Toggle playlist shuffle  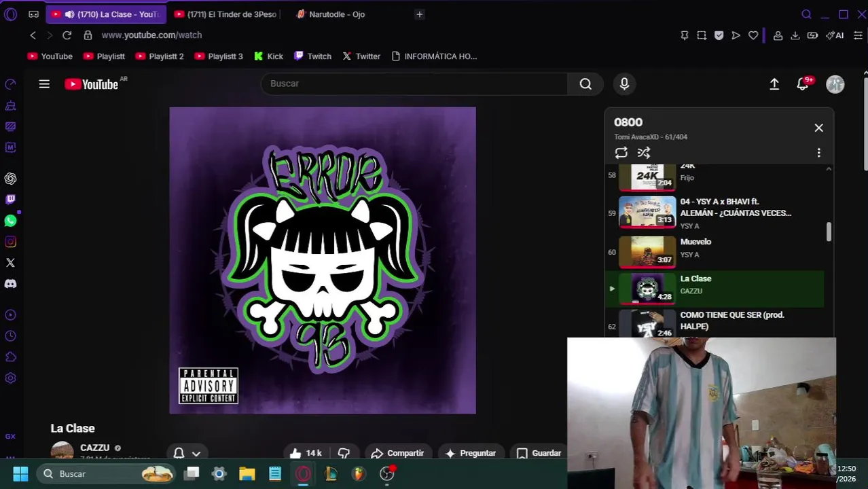coord(644,153)
